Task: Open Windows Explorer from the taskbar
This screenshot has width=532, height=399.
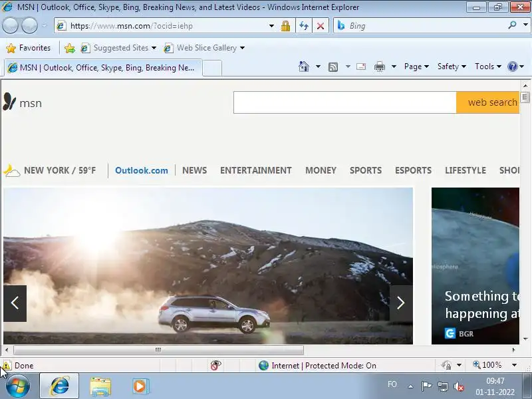Action: pyautogui.click(x=100, y=386)
